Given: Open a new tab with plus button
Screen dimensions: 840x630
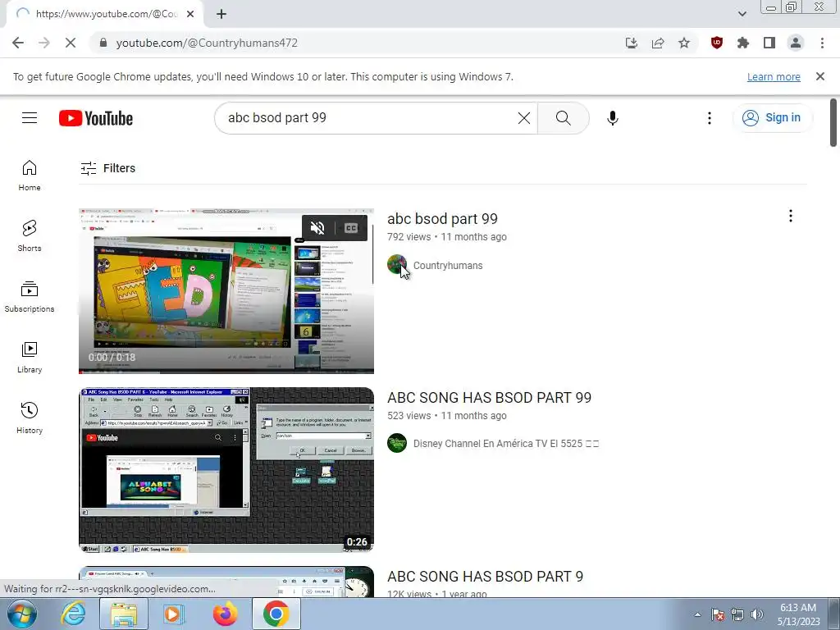Looking at the screenshot, I should coord(221,14).
